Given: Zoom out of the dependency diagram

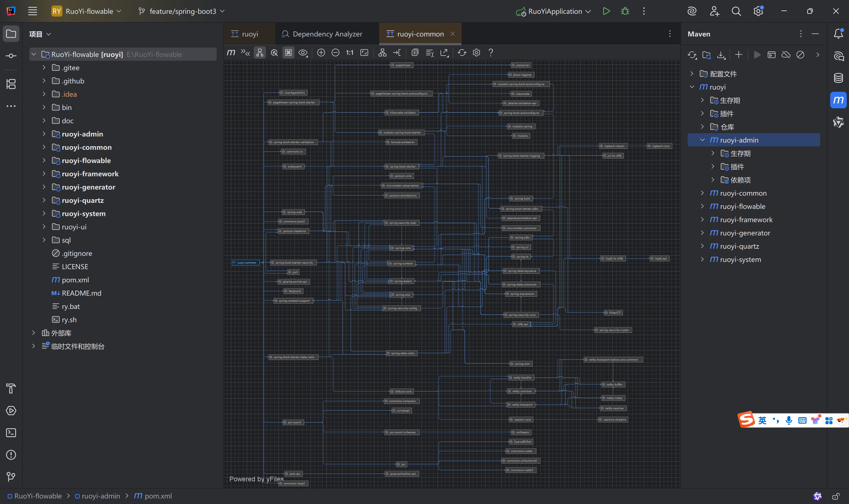Looking at the screenshot, I should (x=336, y=53).
